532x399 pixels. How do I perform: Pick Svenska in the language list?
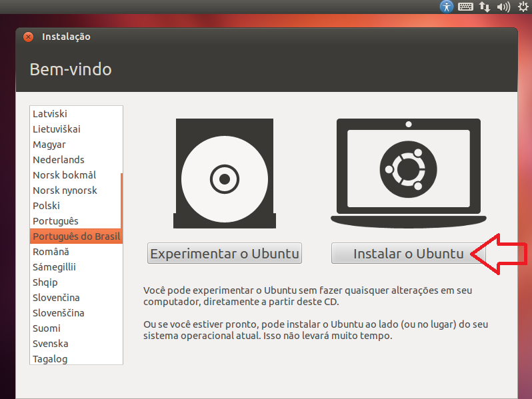pyautogui.click(x=76, y=344)
